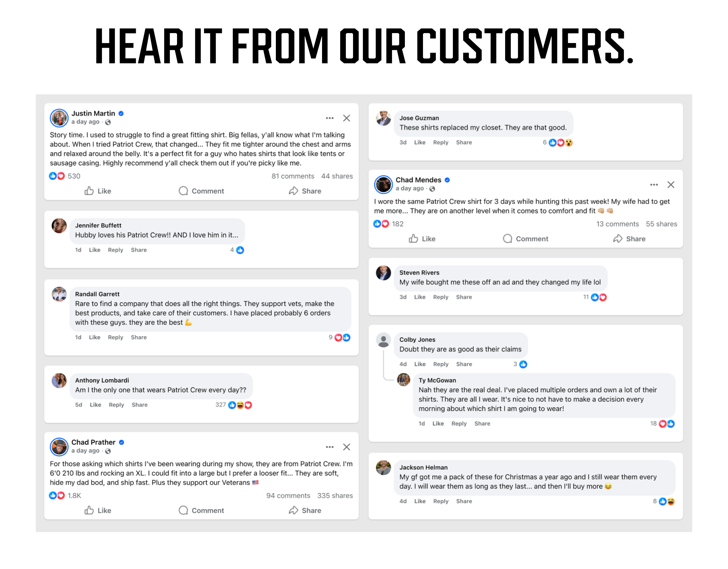The image size is (728, 569).
Task: Open options menu on Justin Martin's post
Action: (x=330, y=118)
